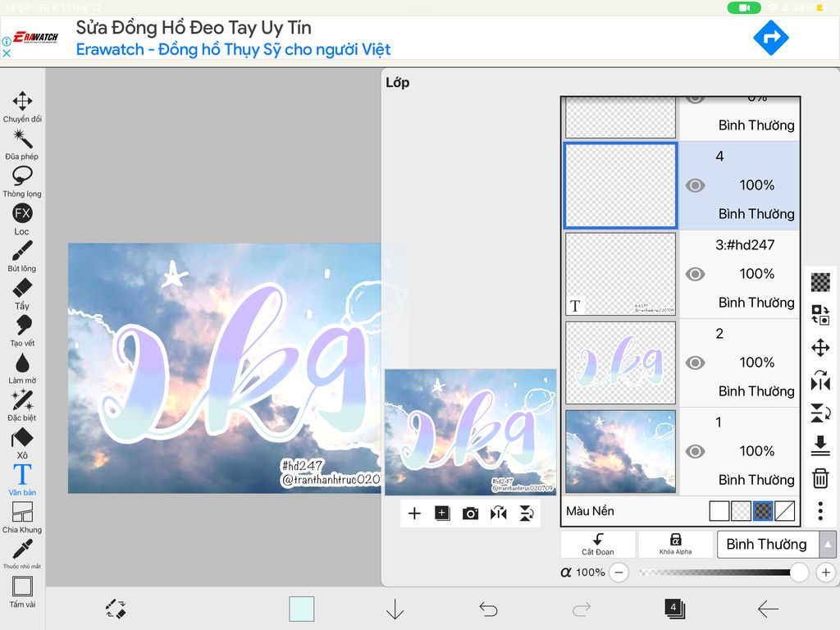Click the down arrow on the bottom bar
This screenshot has height=630, width=840.
(x=395, y=609)
